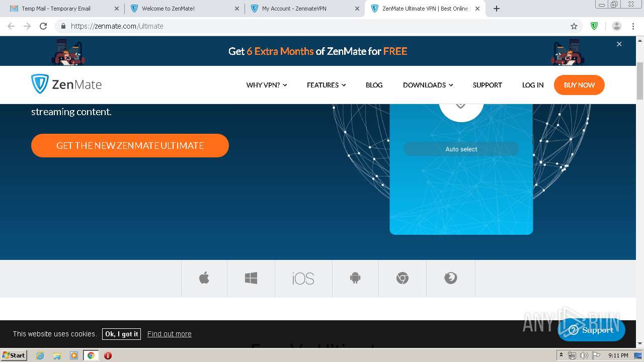644x362 pixels.
Task: Go forward to the next page
Action: [27, 26]
